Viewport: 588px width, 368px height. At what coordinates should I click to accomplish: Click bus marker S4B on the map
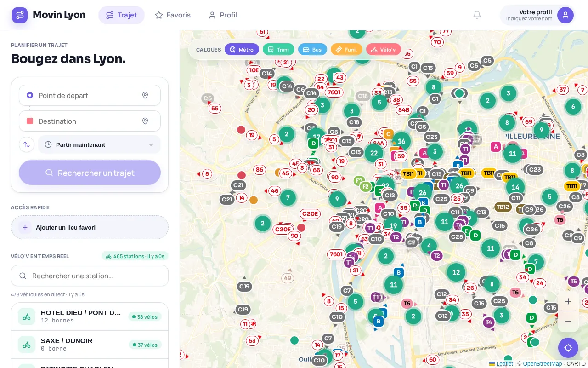pyautogui.click(x=404, y=109)
